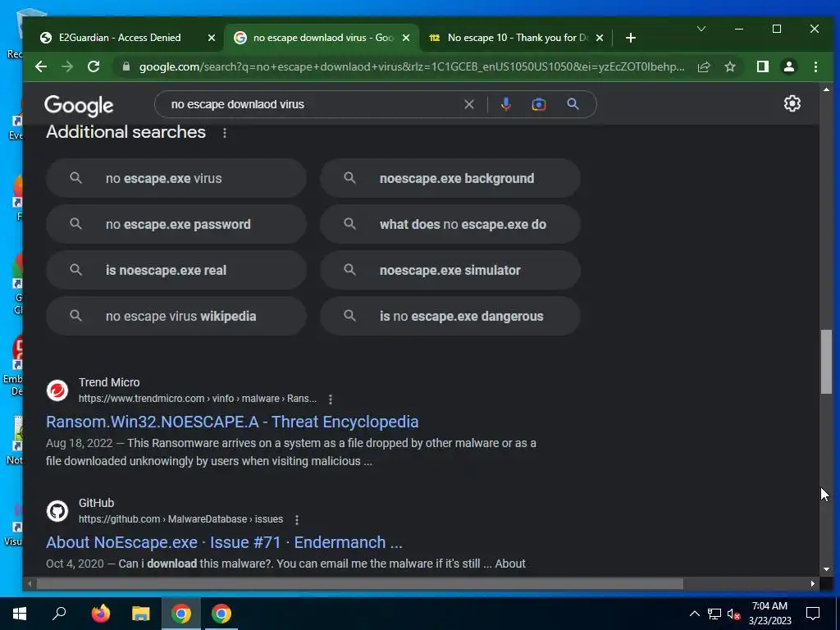840x630 pixels.
Task: Open more options for Trend Micro result
Action: pyautogui.click(x=330, y=399)
